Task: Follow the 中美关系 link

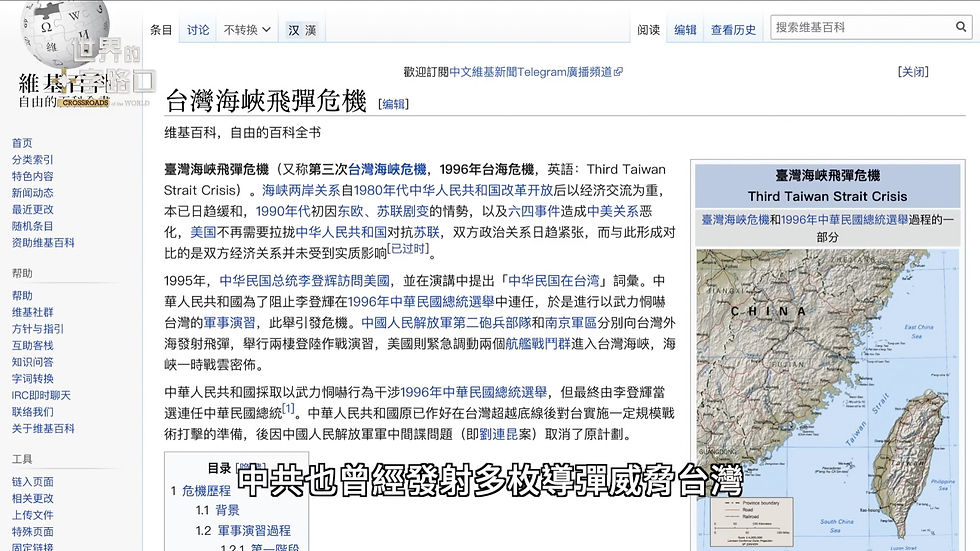Action: click(612, 211)
